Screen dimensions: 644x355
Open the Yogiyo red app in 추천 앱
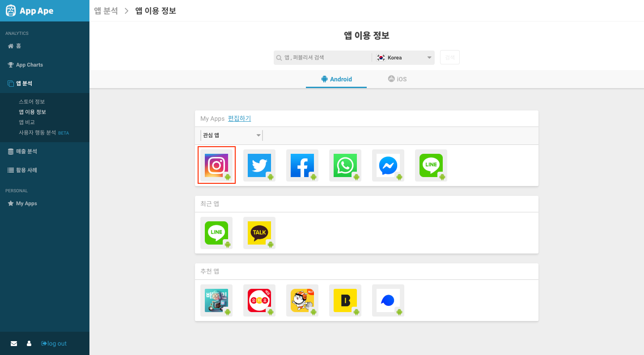pos(259,300)
